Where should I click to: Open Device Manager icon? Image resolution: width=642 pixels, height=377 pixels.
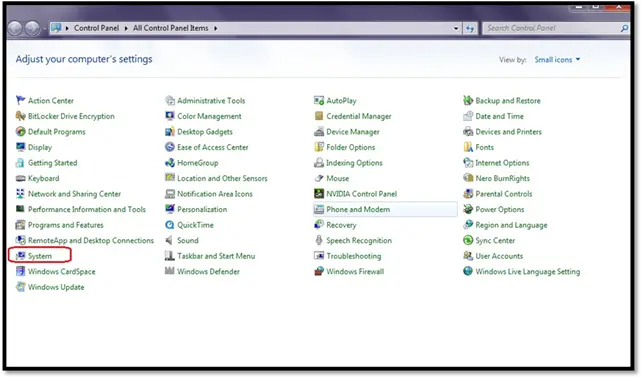[x=319, y=132]
